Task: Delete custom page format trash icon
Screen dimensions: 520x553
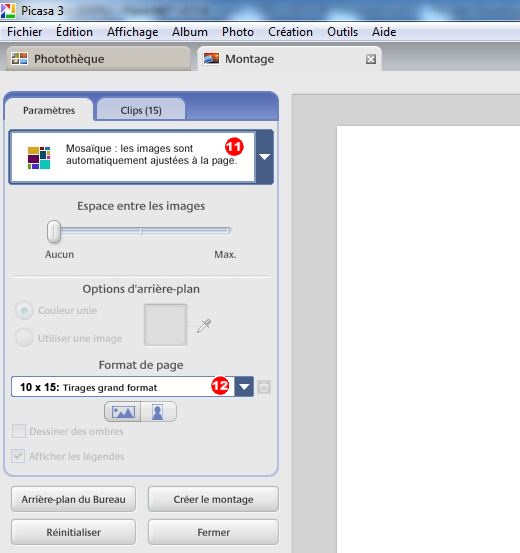Action: tap(264, 387)
